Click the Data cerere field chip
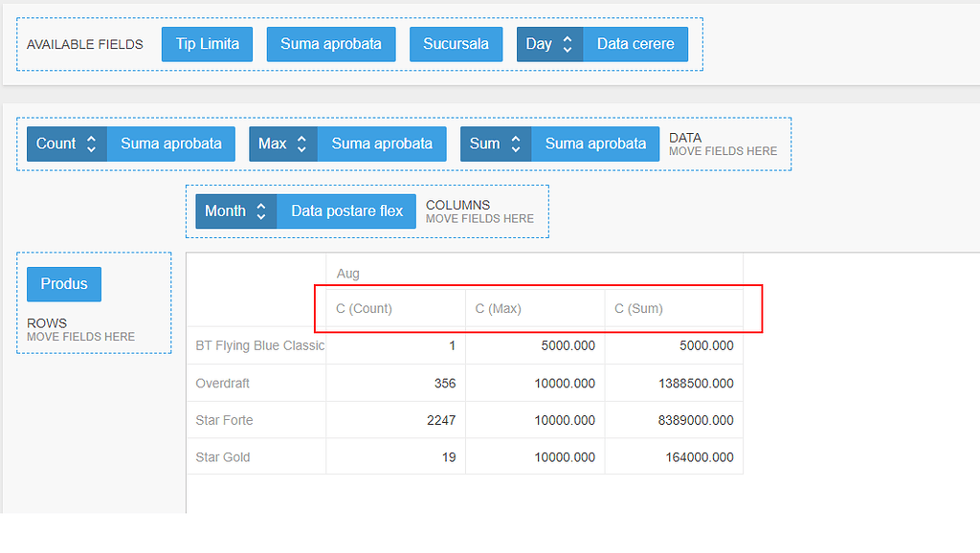The image size is (980, 553). 635,44
